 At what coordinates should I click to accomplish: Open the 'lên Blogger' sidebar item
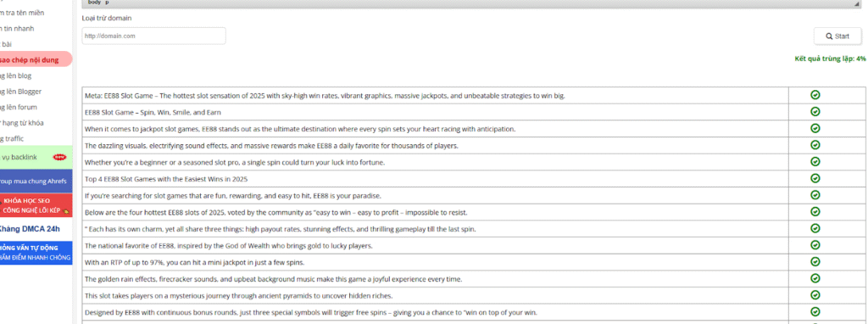[x=20, y=92]
